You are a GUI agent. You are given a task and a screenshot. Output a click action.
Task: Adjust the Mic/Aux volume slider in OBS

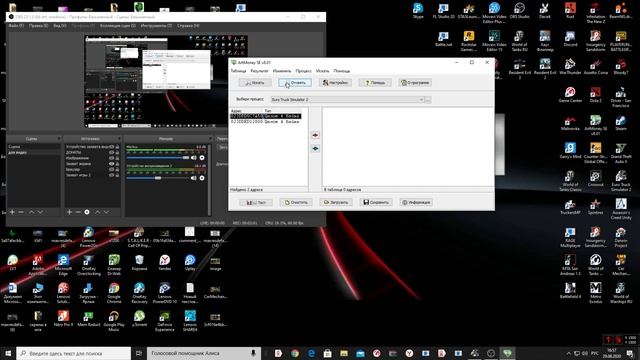[x=158, y=158]
